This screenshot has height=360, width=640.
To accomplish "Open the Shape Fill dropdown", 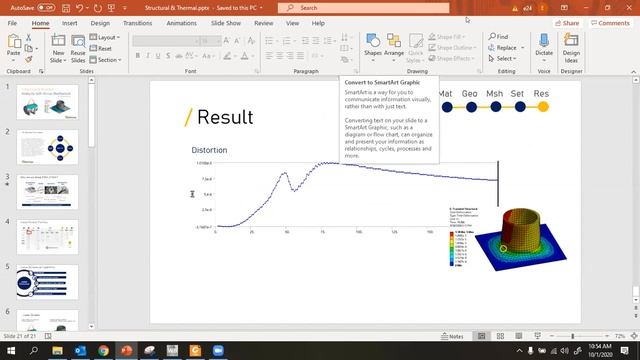I will pos(447,37).
